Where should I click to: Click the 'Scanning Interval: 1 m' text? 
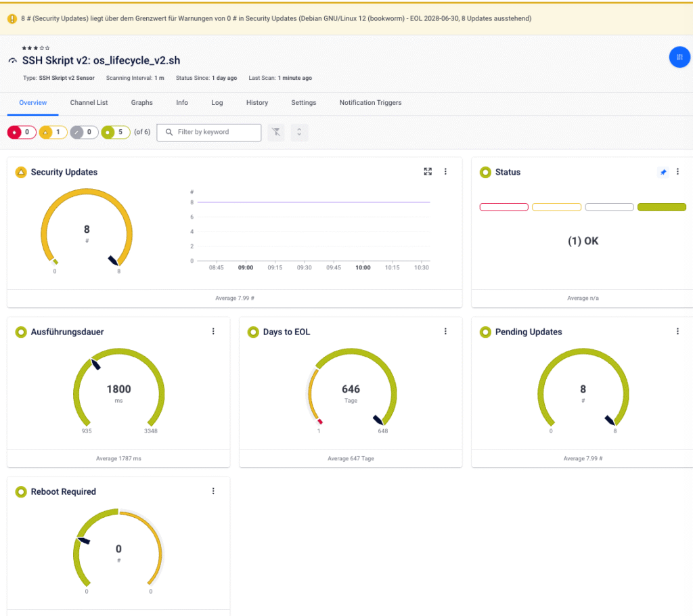click(135, 78)
